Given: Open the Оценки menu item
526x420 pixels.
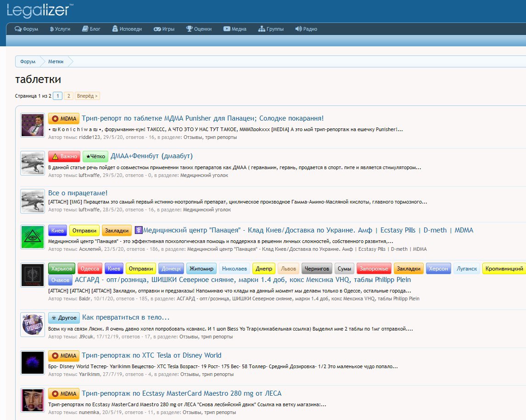Looking at the screenshot, I should click(x=199, y=29).
